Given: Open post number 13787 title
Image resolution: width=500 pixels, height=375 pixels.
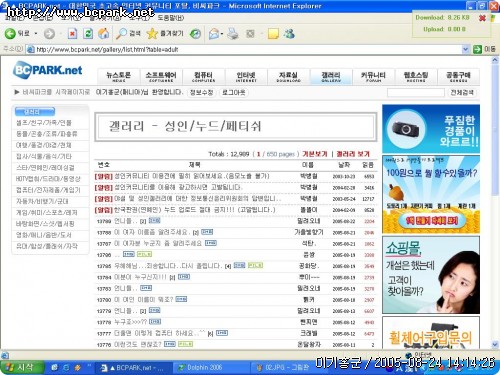Looking at the screenshot, I should pos(158,243).
